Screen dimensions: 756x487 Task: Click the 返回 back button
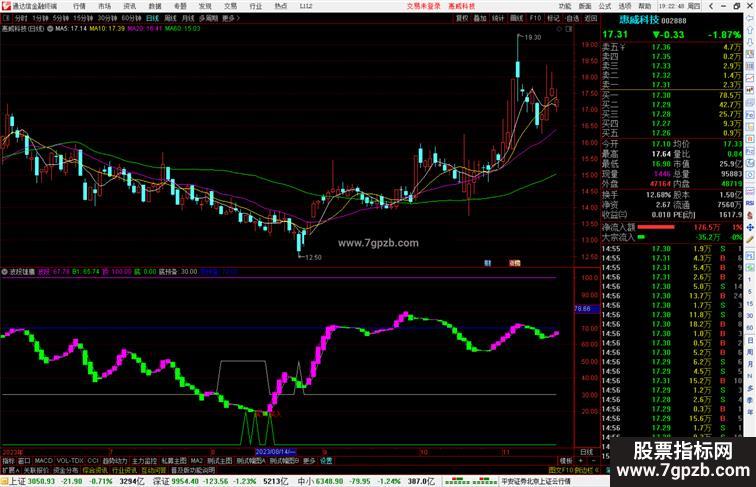[591, 18]
